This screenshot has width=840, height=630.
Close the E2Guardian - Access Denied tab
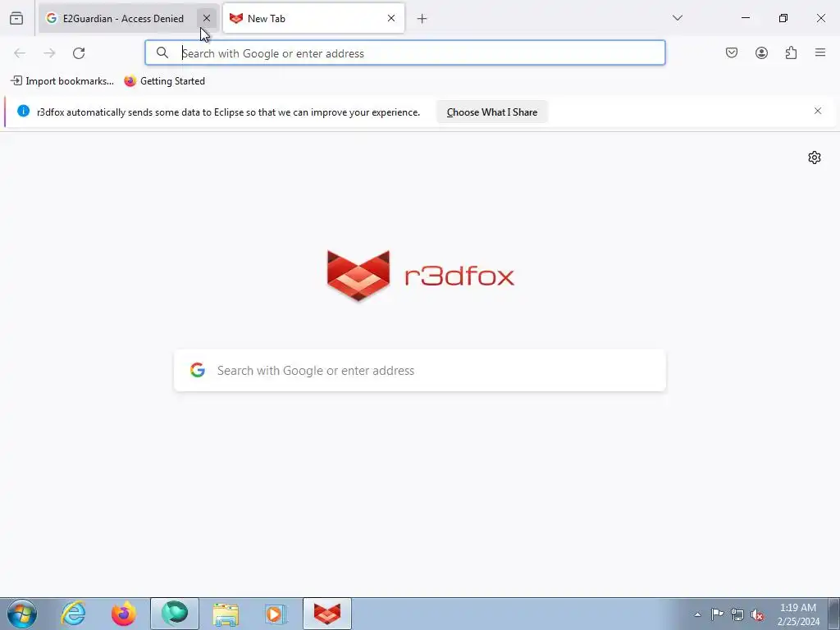click(207, 18)
